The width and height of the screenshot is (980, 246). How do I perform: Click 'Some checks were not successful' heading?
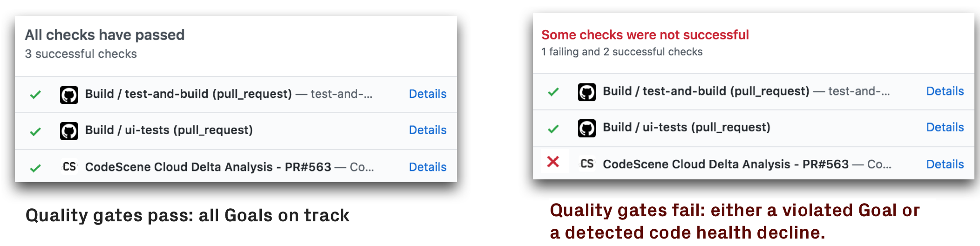645,35
